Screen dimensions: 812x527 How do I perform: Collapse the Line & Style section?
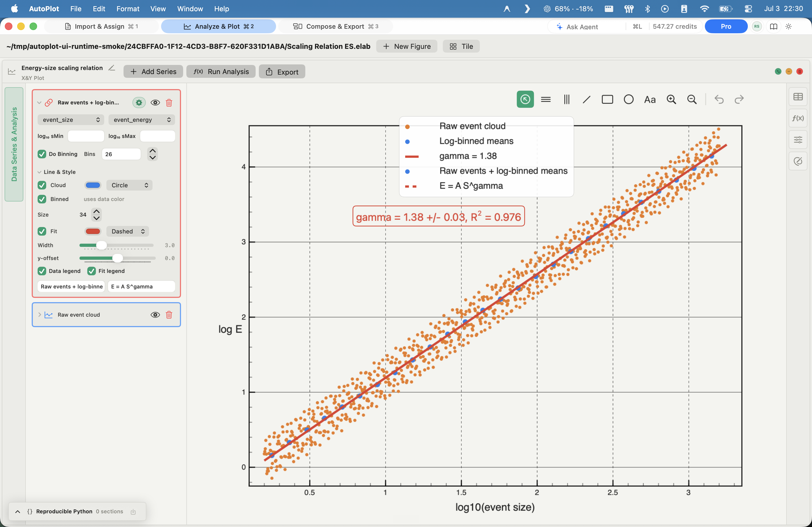click(x=39, y=172)
